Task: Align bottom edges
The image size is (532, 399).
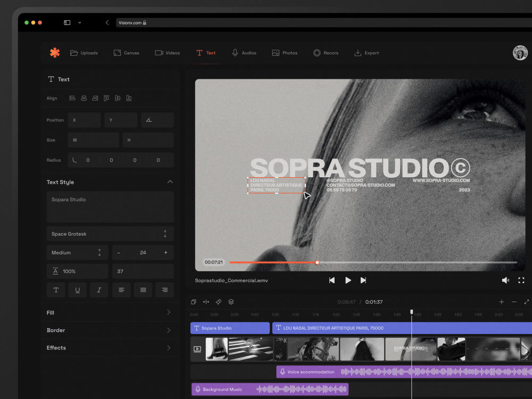Action: [x=129, y=98]
